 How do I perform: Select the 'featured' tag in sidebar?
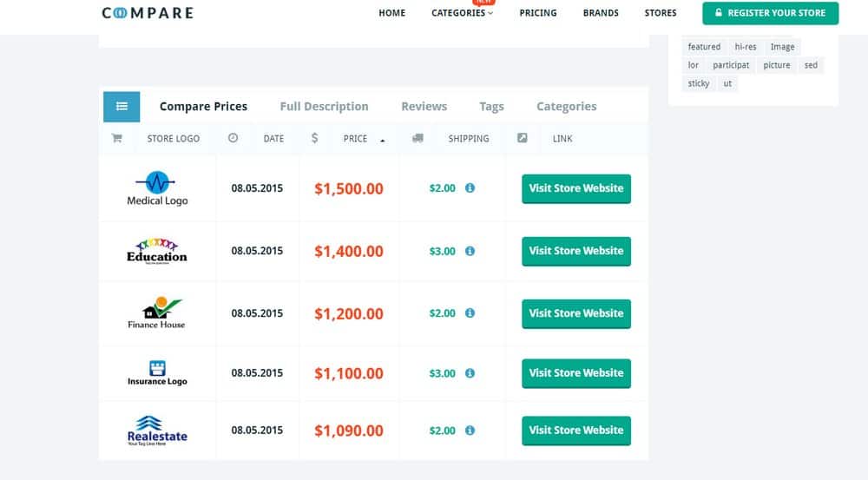point(704,47)
